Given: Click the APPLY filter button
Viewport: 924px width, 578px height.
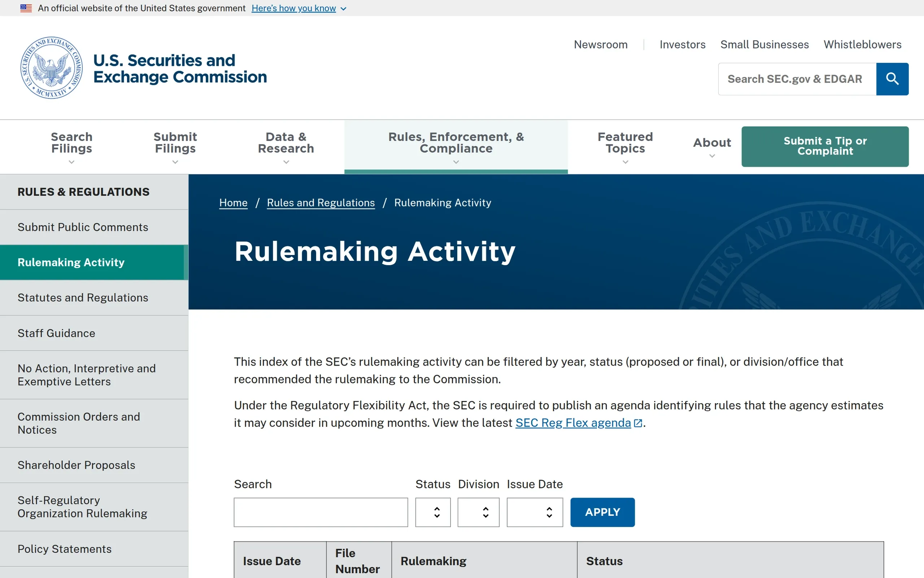Looking at the screenshot, I should (602, 512).
